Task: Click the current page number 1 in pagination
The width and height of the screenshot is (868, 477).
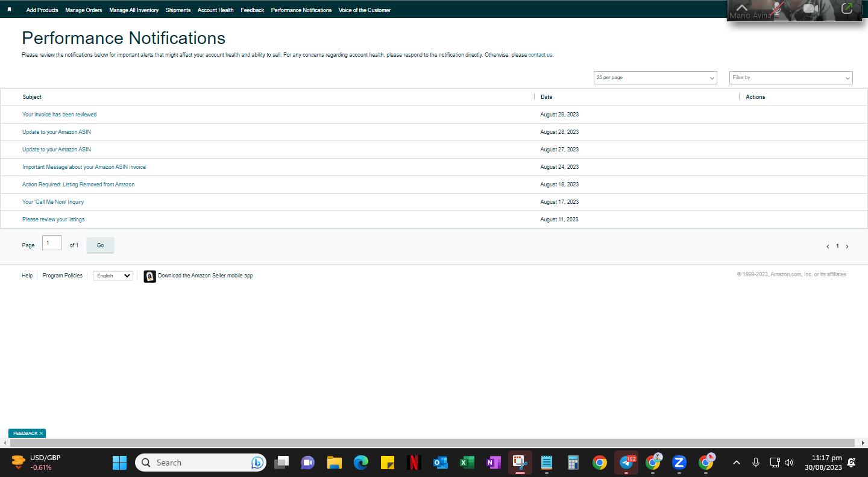Action: point(837,247)
